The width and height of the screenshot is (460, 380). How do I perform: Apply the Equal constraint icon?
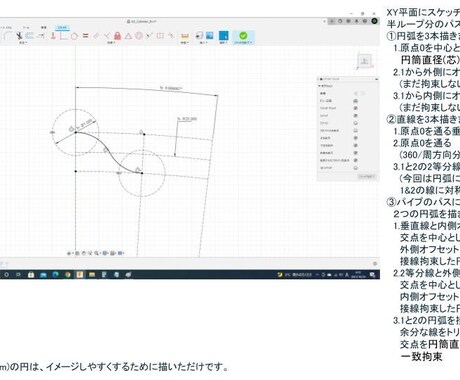pos(86,36)
